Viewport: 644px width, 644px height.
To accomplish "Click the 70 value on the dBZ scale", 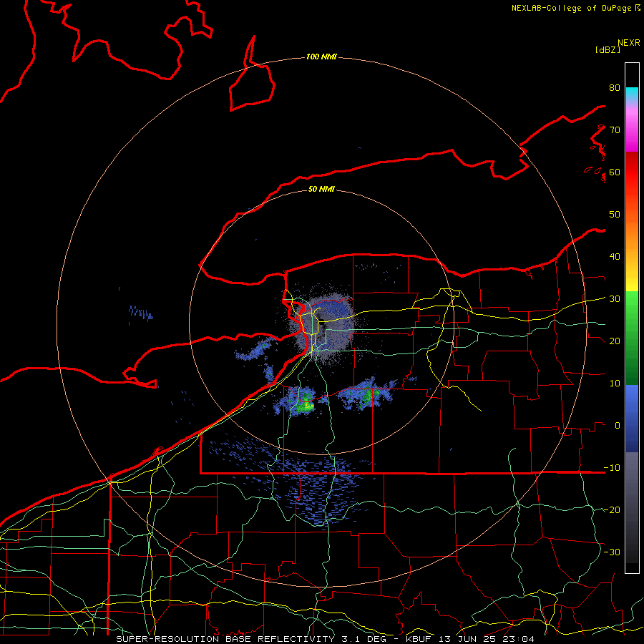I will [615, 130].
